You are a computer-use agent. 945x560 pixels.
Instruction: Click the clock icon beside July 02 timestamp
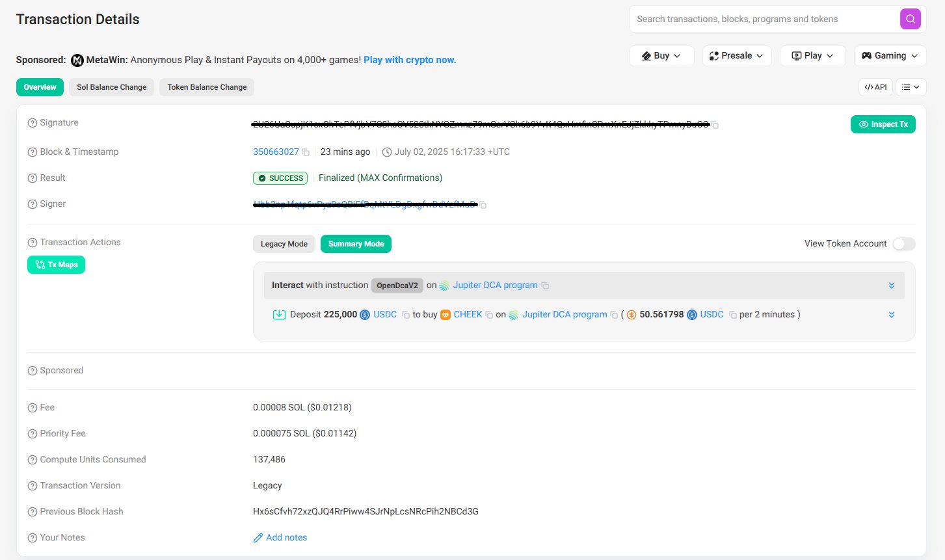(x=387, y=152)
